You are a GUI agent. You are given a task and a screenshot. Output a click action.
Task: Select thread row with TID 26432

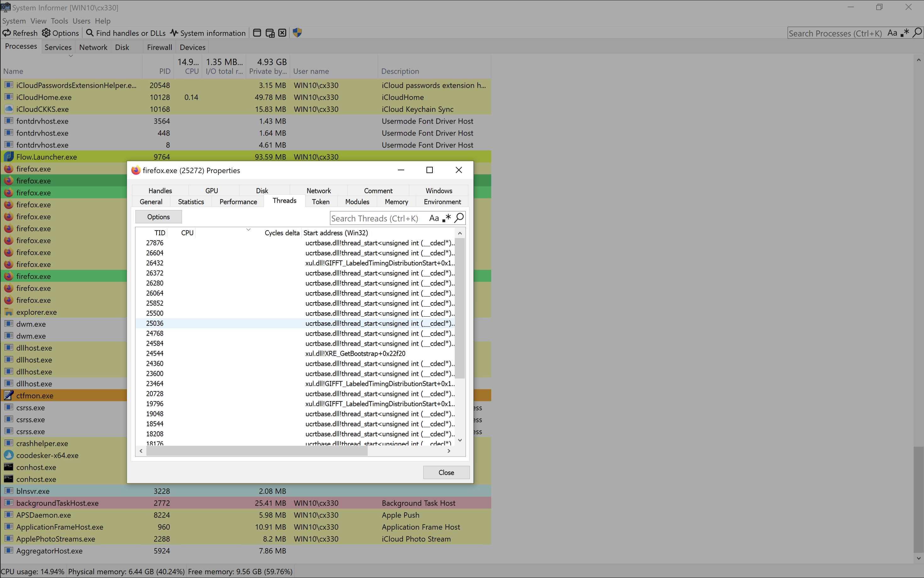click(x=295, y=263)
